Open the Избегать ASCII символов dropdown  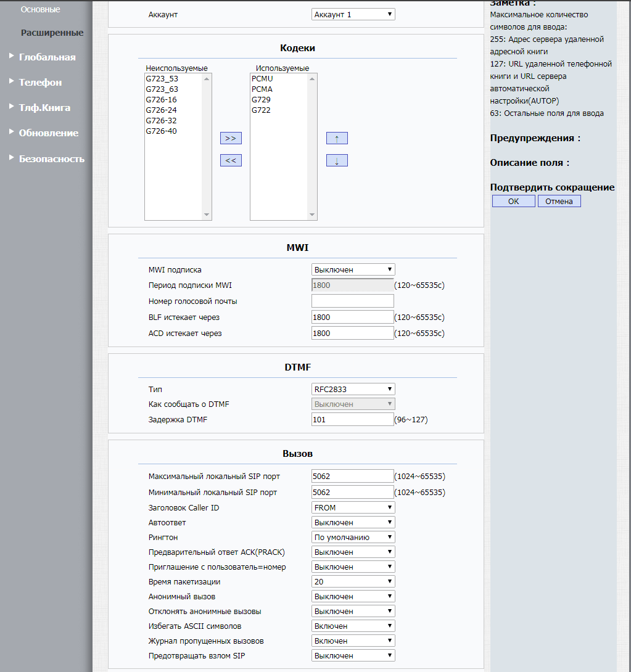[353, 626]
